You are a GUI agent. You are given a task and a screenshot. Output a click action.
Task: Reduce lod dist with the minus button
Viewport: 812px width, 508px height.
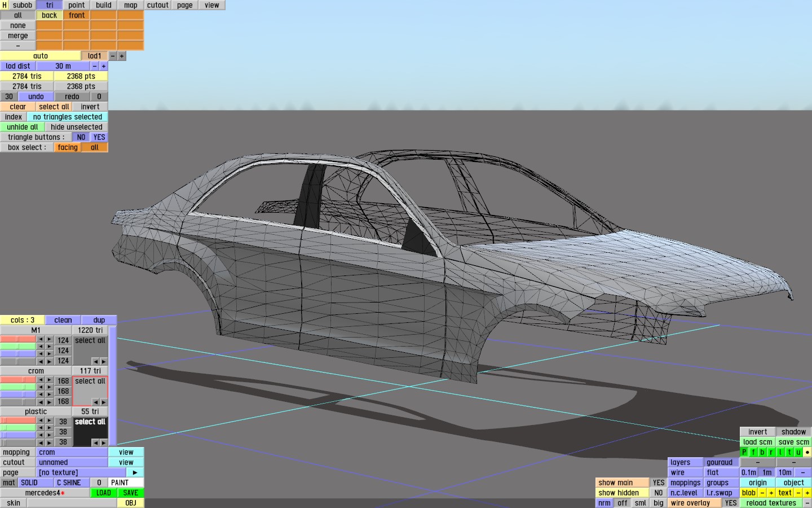tap(95, 66)
